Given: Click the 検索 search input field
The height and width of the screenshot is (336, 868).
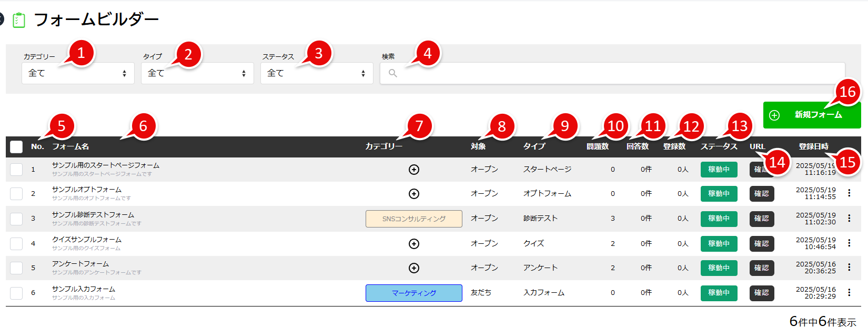Looking at the screenshot, I should pyautogui.click(x=612, y=73).
